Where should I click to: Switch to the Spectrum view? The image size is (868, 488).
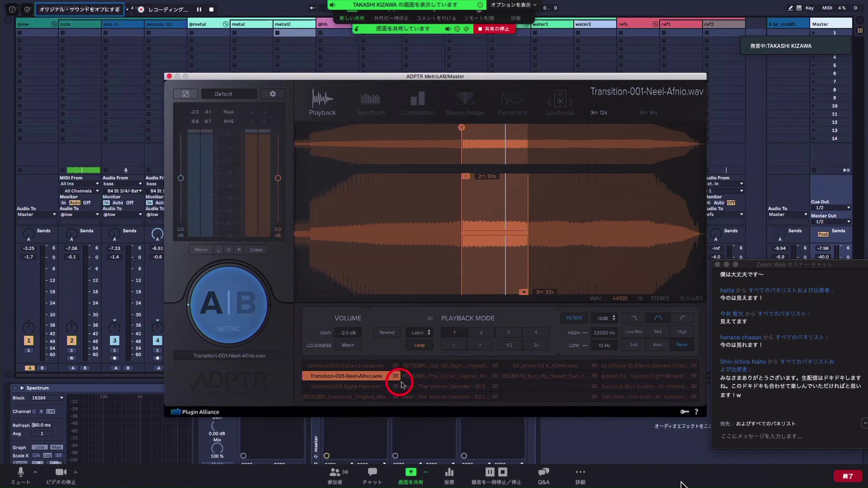pos(370,103)
